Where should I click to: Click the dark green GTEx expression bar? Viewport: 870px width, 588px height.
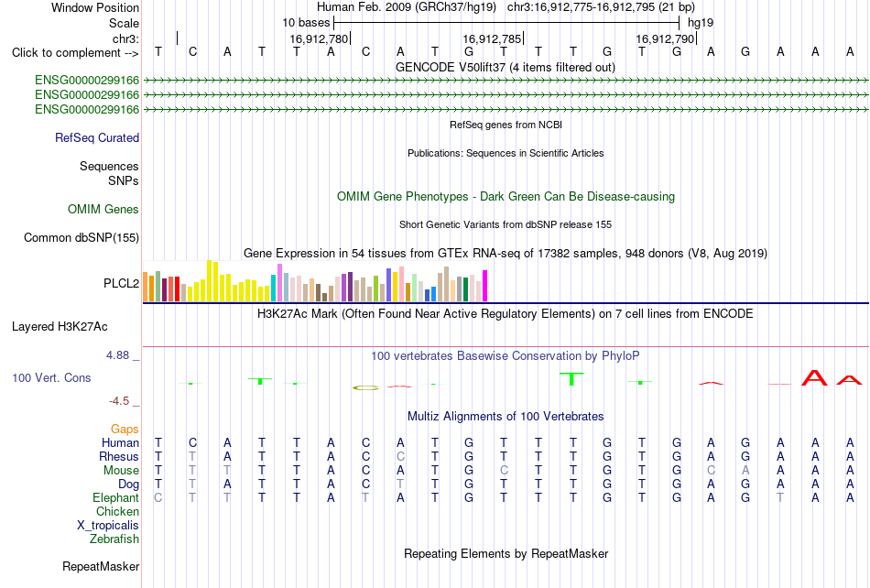[x=465, y=289]
